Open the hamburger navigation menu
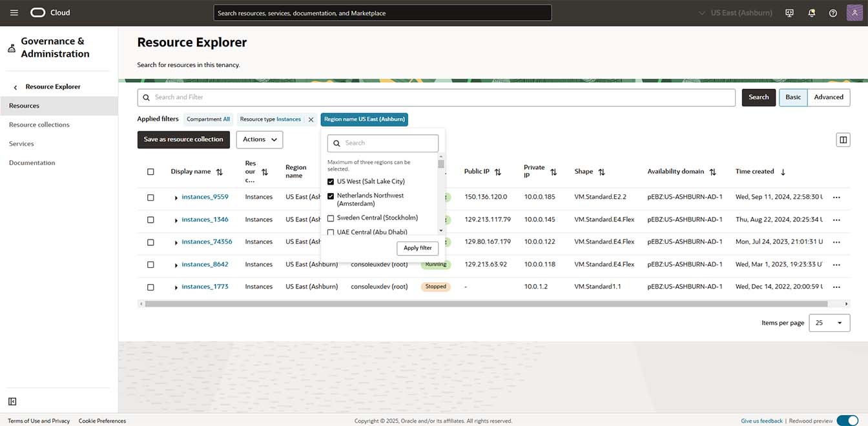Screen dimensions: 868x426 14,13
